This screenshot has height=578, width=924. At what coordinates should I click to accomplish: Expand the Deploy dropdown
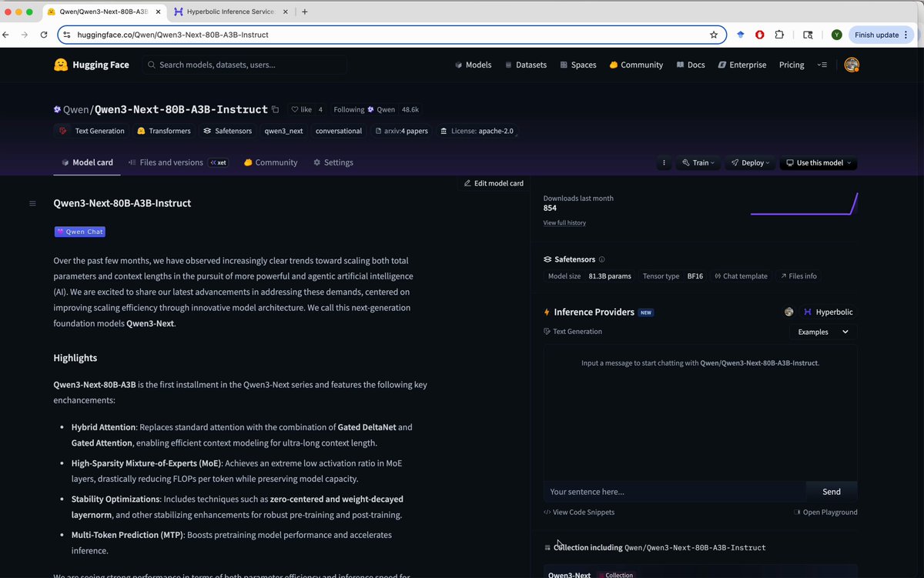click(750, 163)
